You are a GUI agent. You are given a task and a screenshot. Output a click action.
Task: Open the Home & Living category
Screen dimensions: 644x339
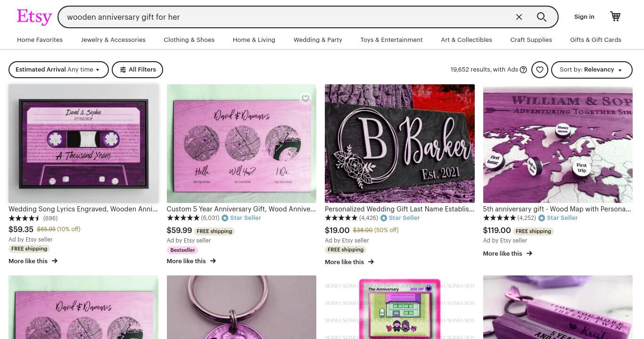click(254, 40)
